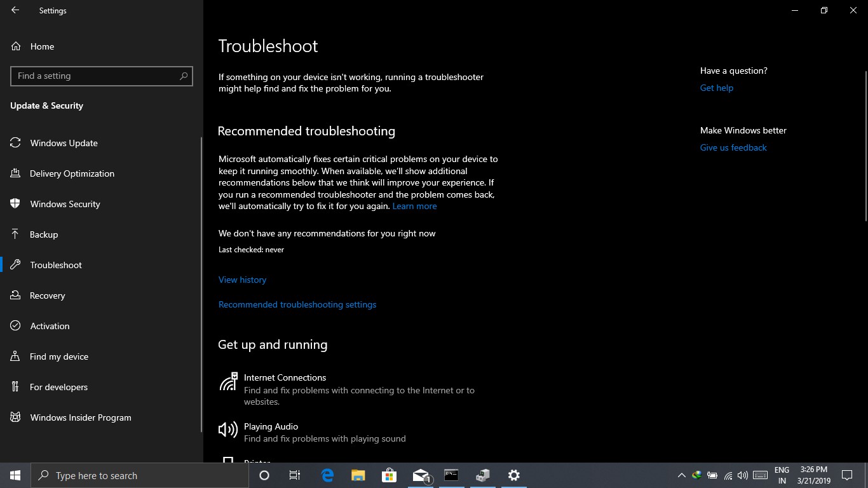Open volume control in system tray

click(743, 475)
